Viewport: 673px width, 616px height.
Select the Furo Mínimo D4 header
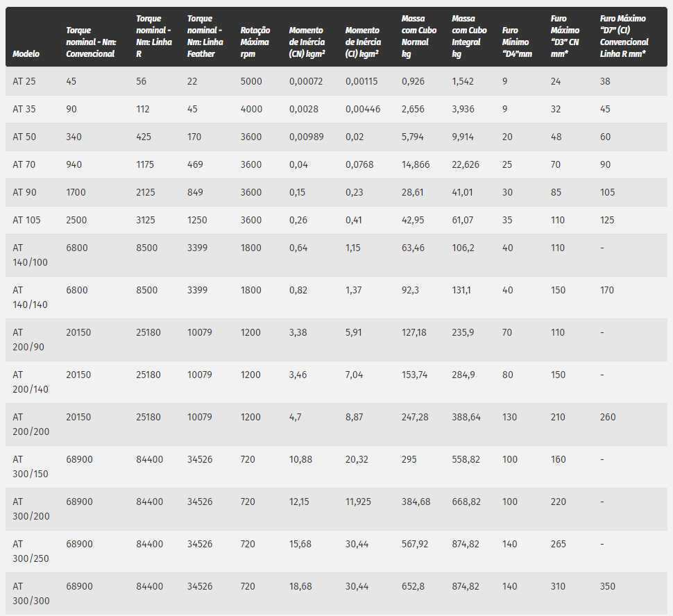point(517,42)
